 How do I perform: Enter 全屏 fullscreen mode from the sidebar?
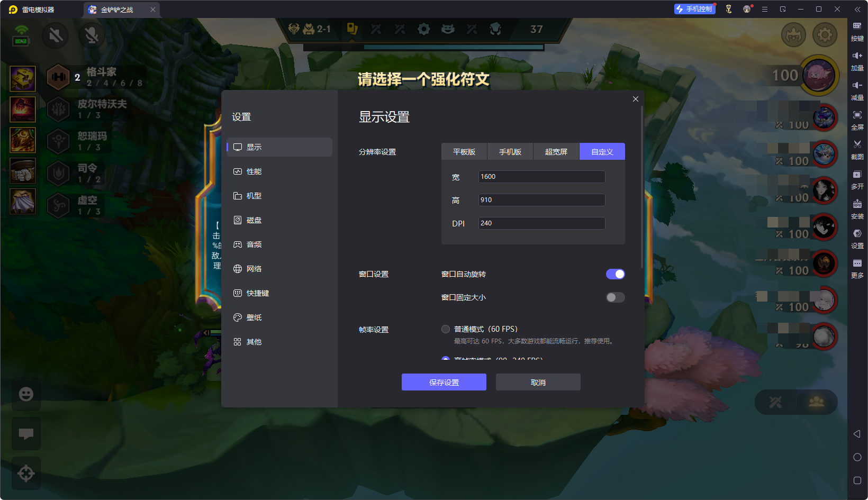point(857,120)
